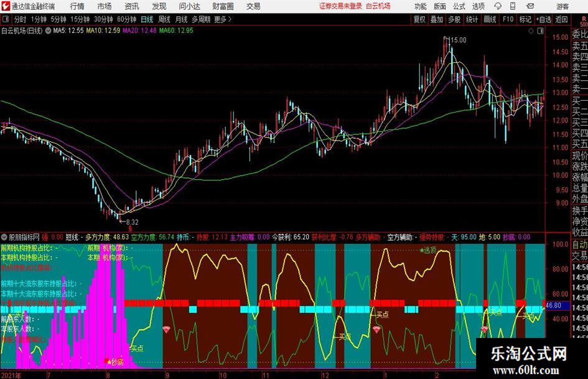Open the 问小达 menu

tap(189, 6)
